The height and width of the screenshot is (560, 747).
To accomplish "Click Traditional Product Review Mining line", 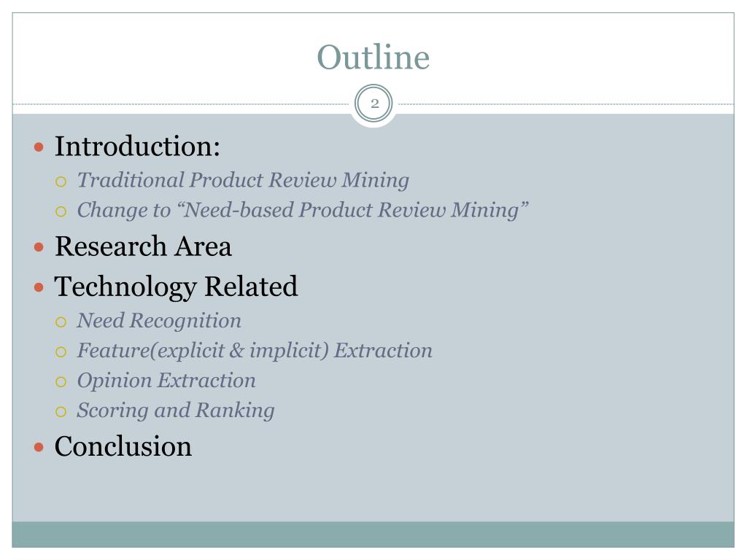I will point(243,181).
